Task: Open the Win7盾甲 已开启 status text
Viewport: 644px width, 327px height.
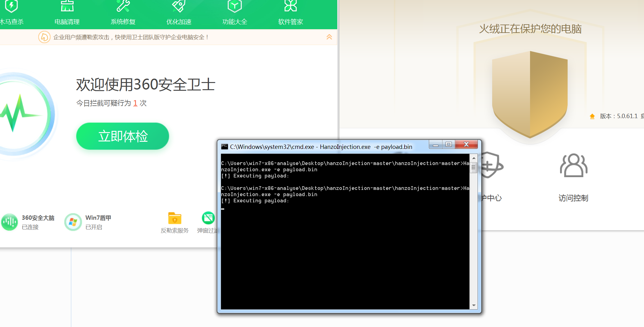Action: point(94,227)
